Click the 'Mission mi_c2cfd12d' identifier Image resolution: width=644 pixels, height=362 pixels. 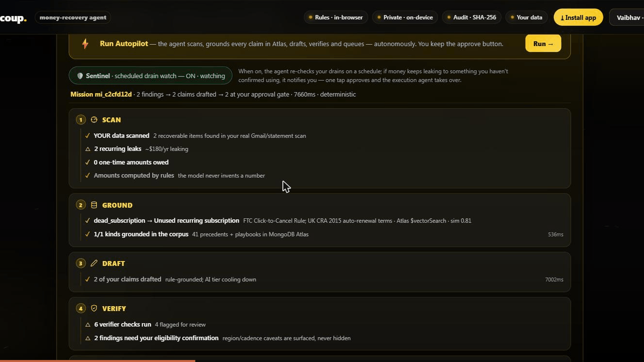(101, 94)
